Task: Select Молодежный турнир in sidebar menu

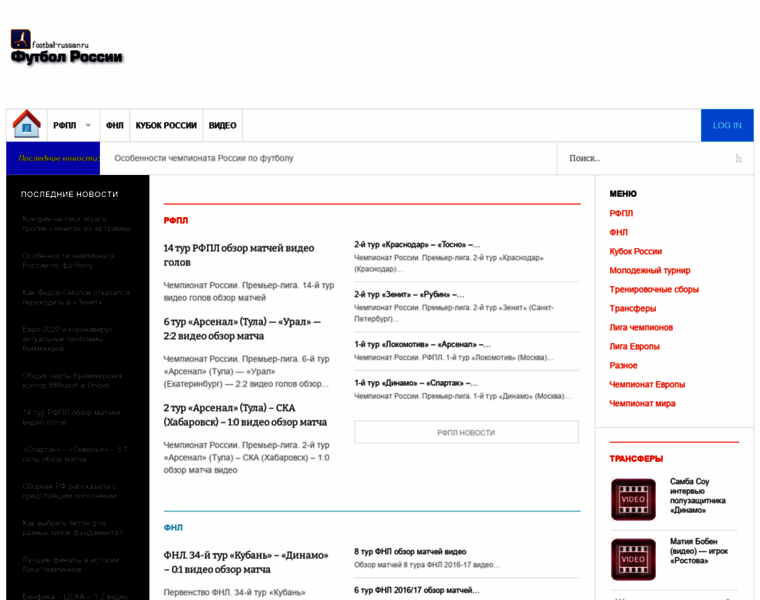Action: pyautogui.click(x=650, y=270)
